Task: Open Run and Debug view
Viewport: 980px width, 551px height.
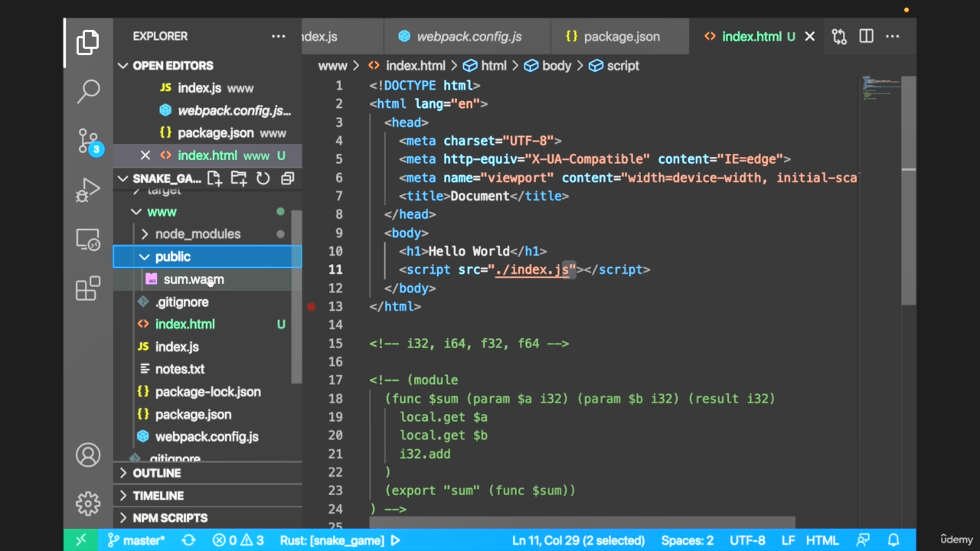Action: pos(88,190)
